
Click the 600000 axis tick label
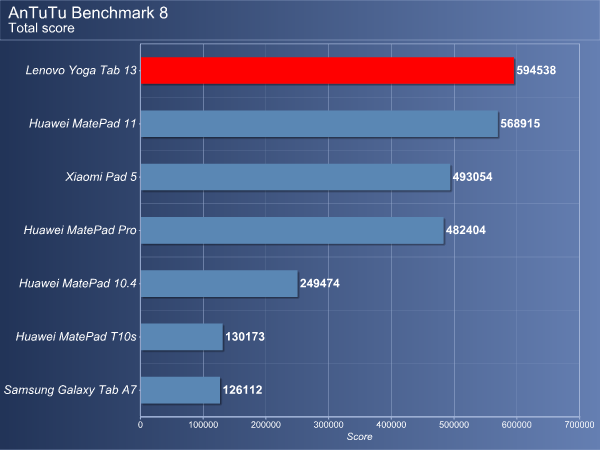[516, 425]
